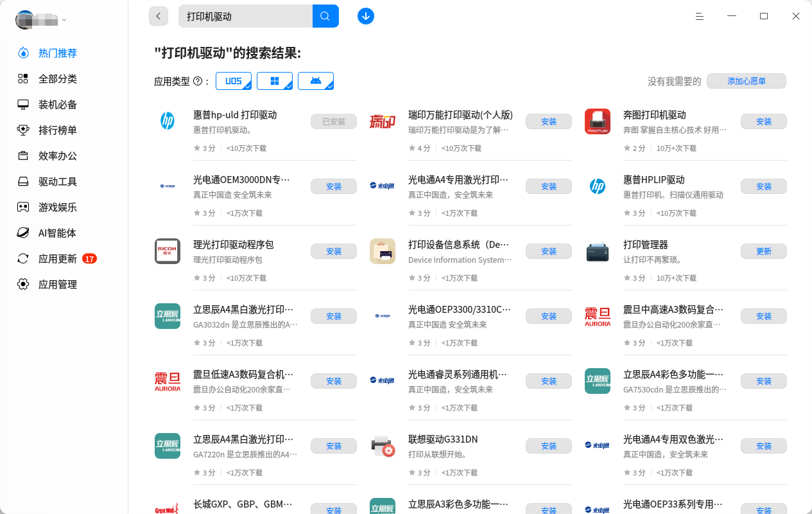Install 光电通睿灵系列通用机 driver
This screenshot has height=514, width=812.
[x=549, y=381]
